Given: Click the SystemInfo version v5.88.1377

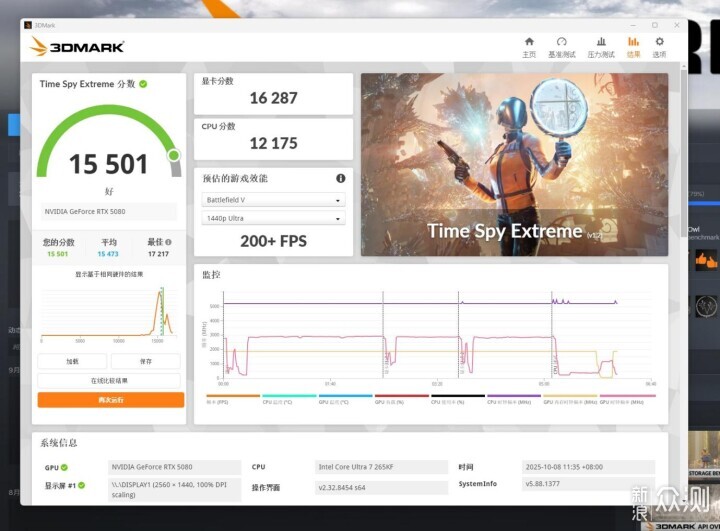Looking at the screenshot, I should point(588,484).
